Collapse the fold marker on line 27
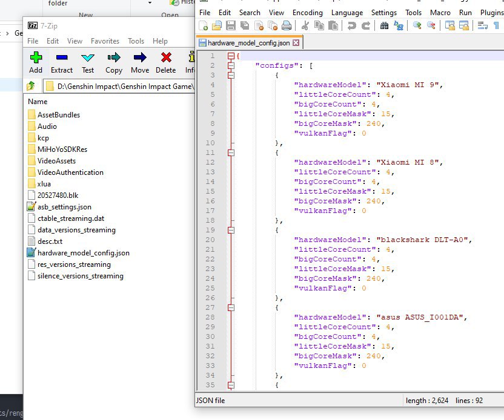The height and width of the screenshot is (420, 504). tap(231, 307)
